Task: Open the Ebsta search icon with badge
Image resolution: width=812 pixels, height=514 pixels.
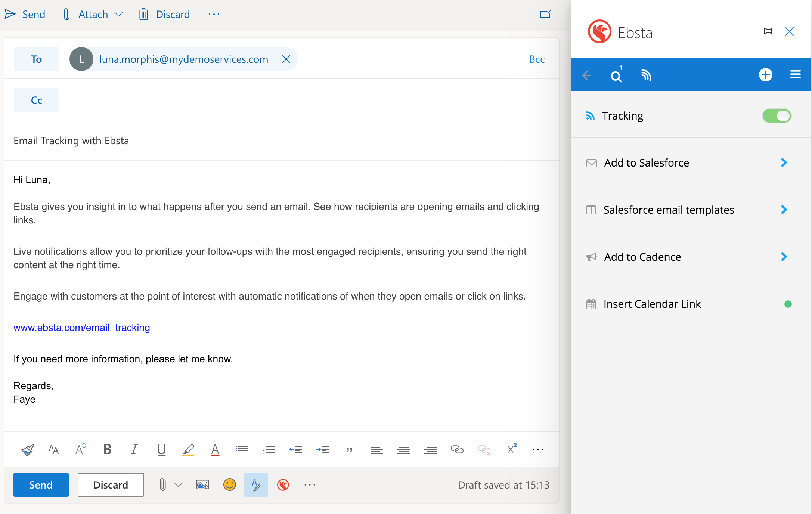Action: click(616, 75)
